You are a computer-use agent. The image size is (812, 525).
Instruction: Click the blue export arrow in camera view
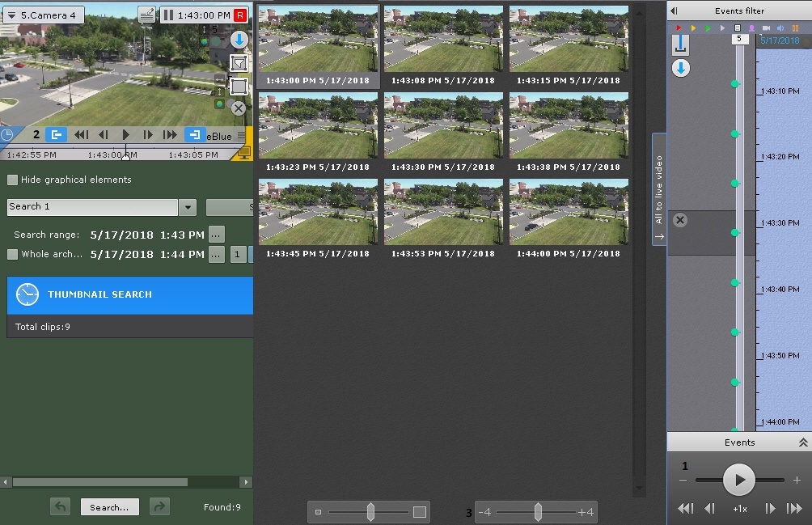[x=239, y=40]
